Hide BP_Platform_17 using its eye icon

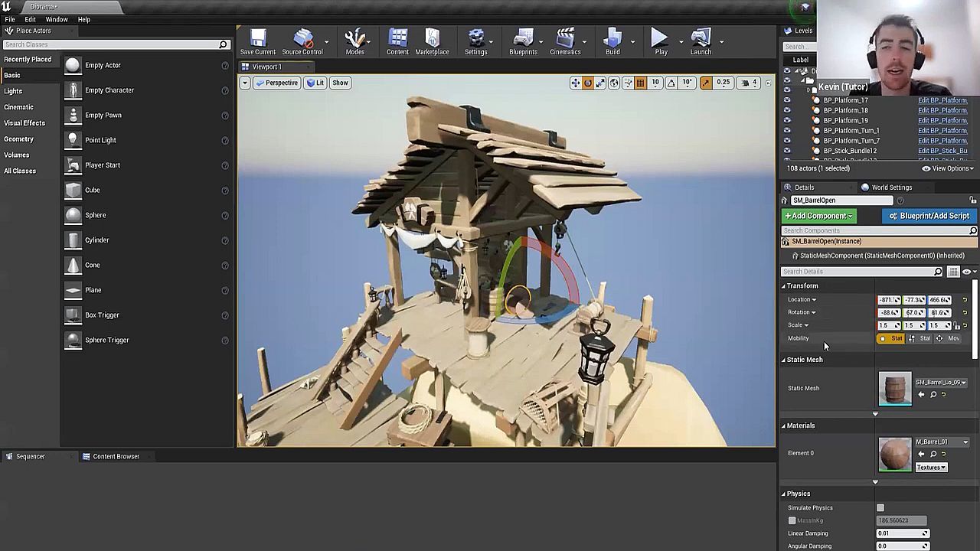(787, 100)
